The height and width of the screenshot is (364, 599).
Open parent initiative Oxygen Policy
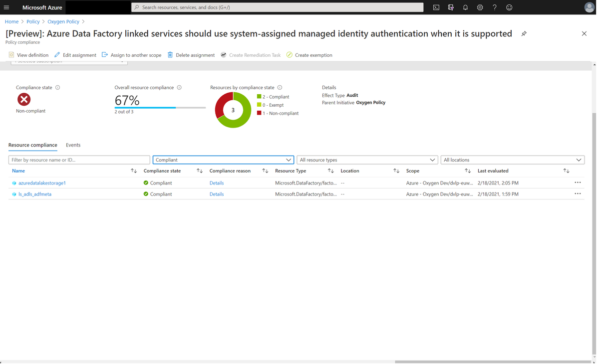tap(371, 103)
